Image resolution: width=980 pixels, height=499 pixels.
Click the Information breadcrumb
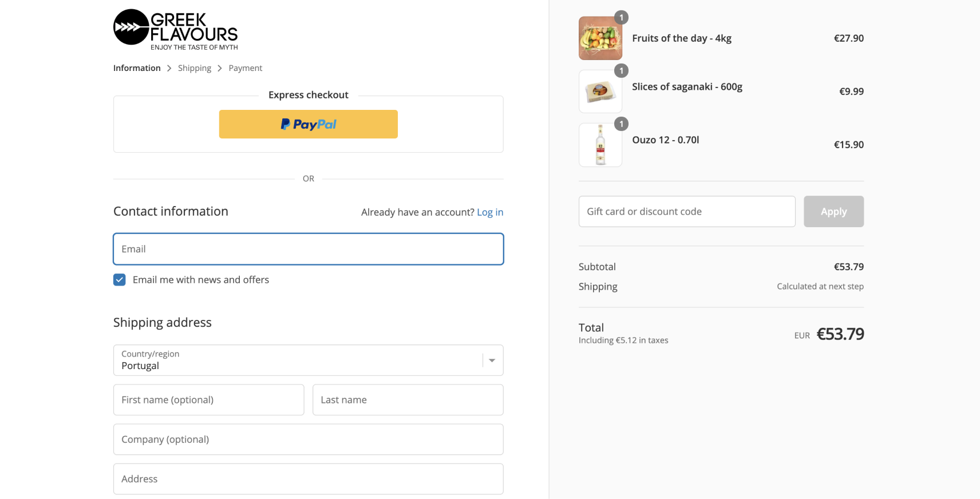(x=137, y=68)
